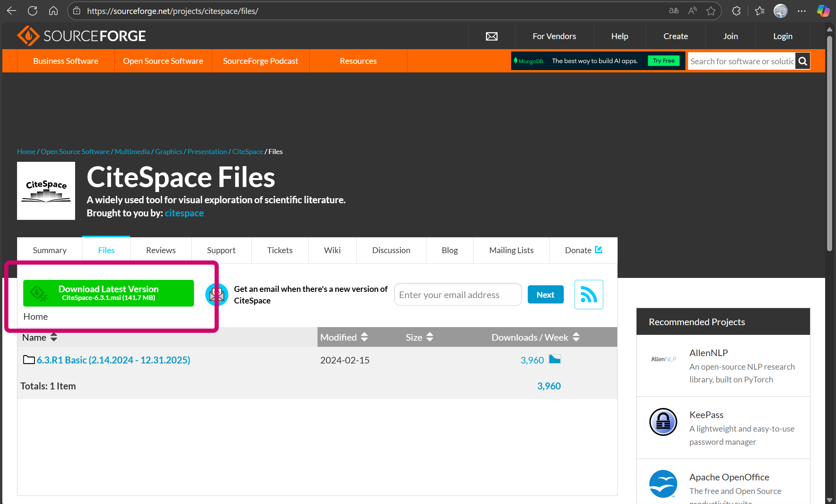Click the search magnifier icon
This screenshot has width=836, height=504.
[x=803, y=61]
